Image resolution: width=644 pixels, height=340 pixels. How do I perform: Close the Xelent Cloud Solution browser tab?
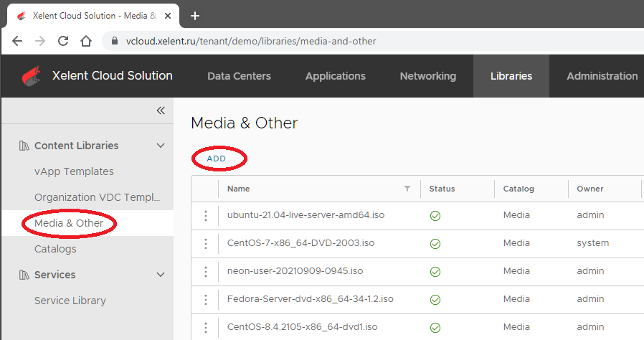coord(168,16)
